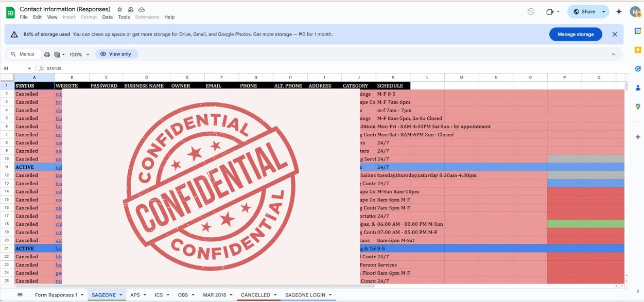Image resolution: width=644 pixels, height=302 pixels.
Task: Open Google Calendar side panel icon
Action: [x=637, y=31]
